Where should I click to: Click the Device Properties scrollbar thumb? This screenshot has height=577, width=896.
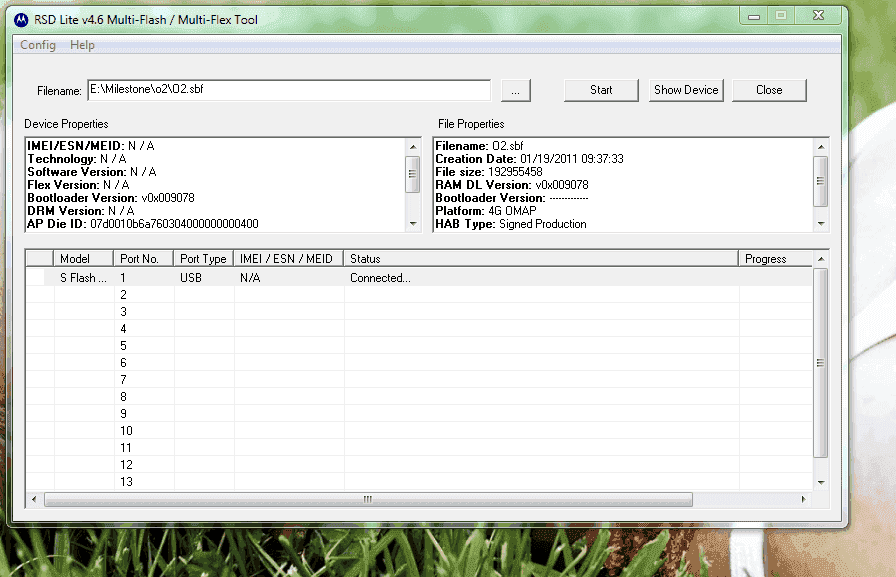(x=413, y=174)
